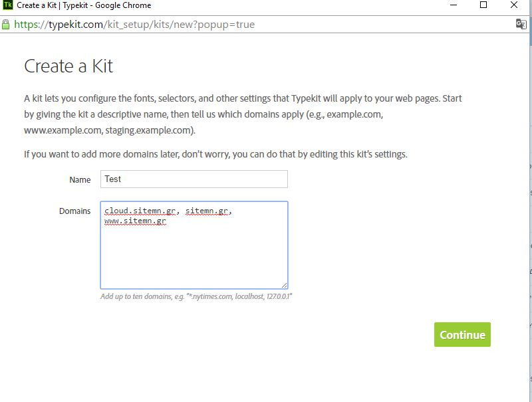Image resolution: width=532 pixels, height=402 pixels.
Task: Minimize the Create a Kit window
Action: [454, 5]
